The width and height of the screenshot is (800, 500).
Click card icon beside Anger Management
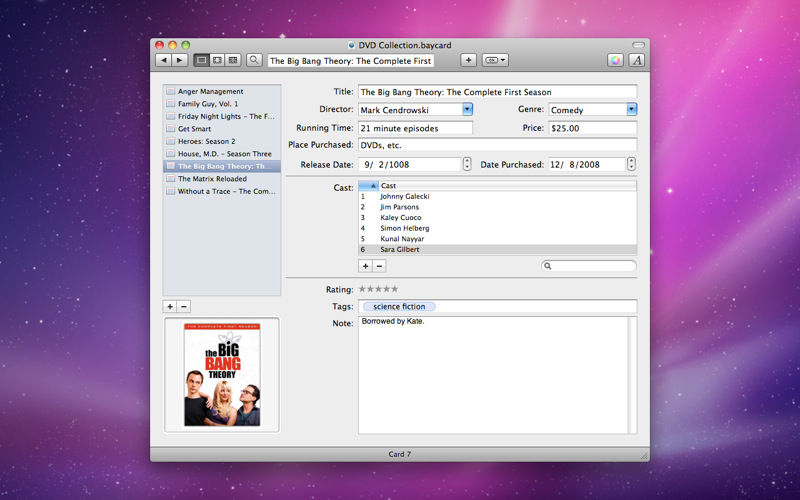170,91
